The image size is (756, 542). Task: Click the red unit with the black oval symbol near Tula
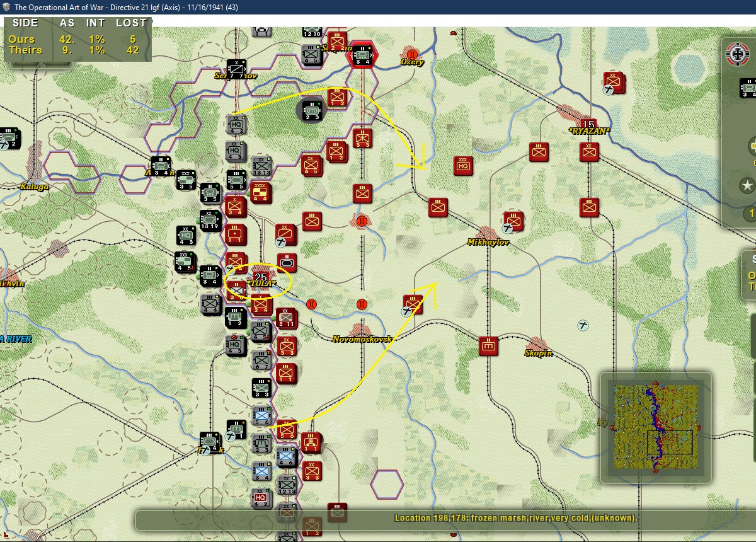point(287,262)
